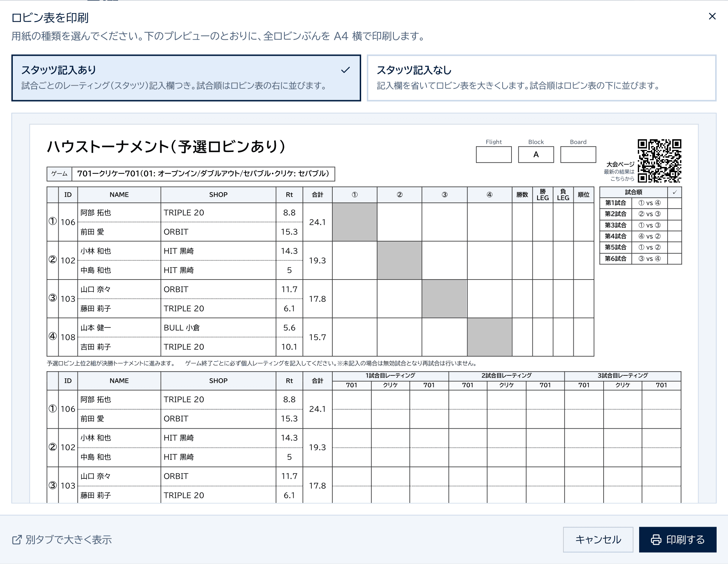Click the name 吉田 莉子 in robin table

[x=96, y=347]
